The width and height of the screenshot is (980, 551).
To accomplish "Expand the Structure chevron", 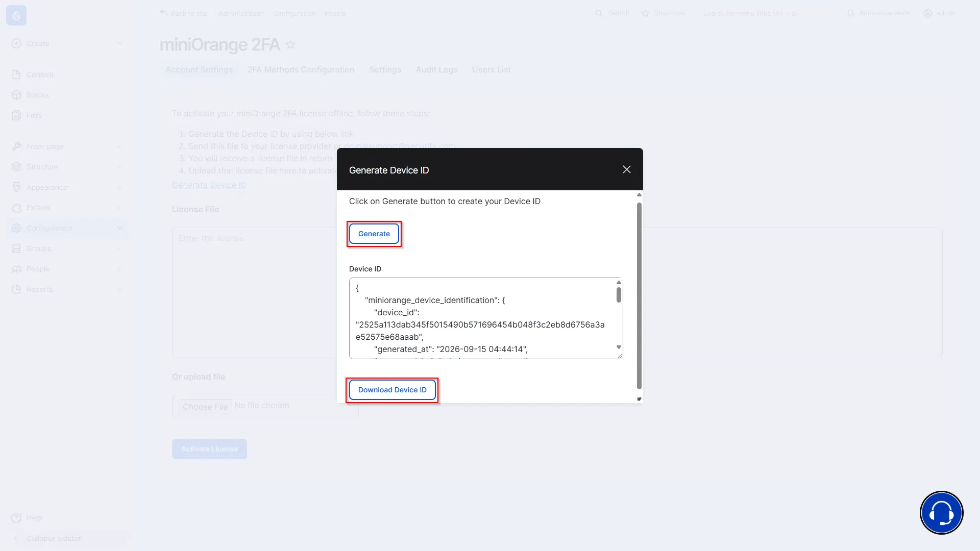I will click(x=119, y=167).
